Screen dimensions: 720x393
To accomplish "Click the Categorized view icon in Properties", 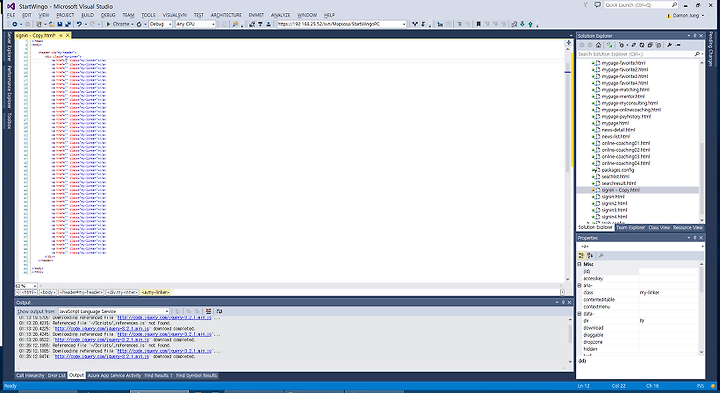I will point(582,255).
